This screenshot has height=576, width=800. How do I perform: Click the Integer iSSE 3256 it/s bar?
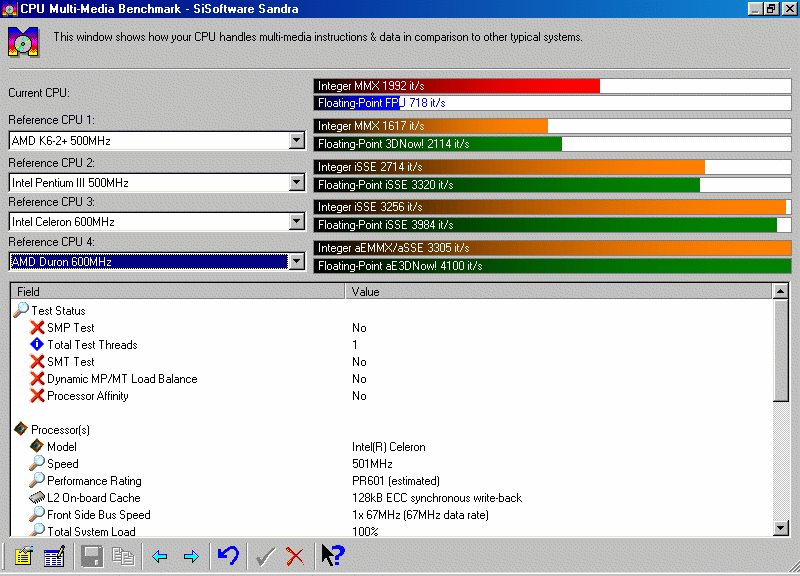pos(552,207)
